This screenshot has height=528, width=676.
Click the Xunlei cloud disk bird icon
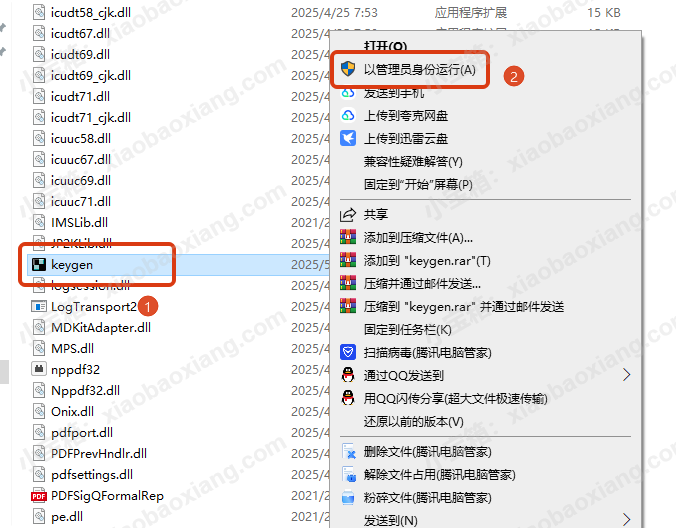pyautogui.click(x=347, y=138)
